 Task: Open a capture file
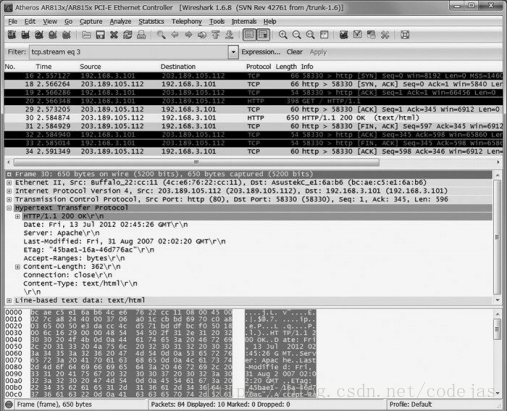click(x=86, y=35)
